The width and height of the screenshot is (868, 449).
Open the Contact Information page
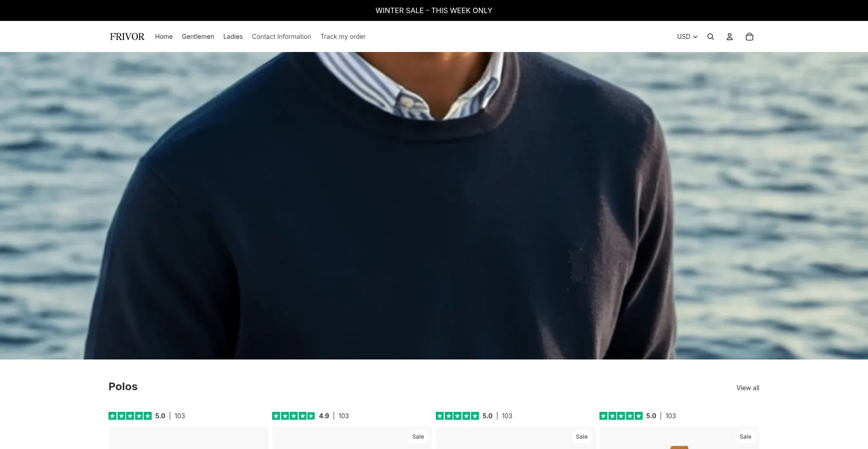click(x=281, y=37)
